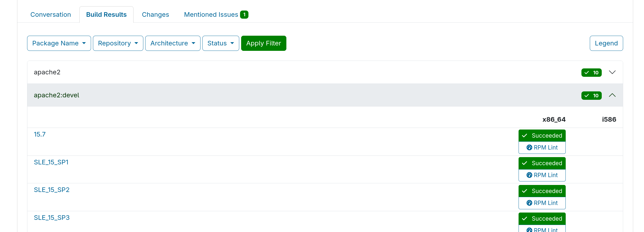644x232 pixels.
Task: Click Succeeded checkmark for SLE_15_SP3 build
Action: point(525,219)
